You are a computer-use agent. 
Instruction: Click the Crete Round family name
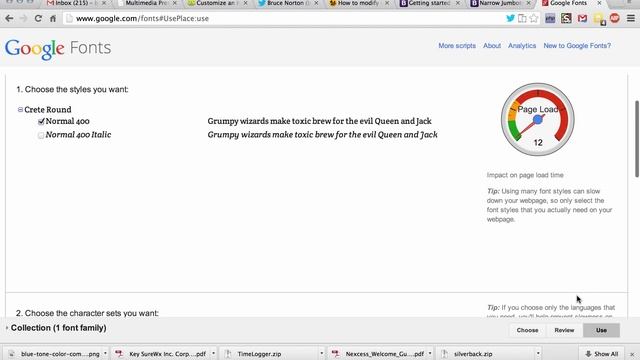click(x=48, y=109)
